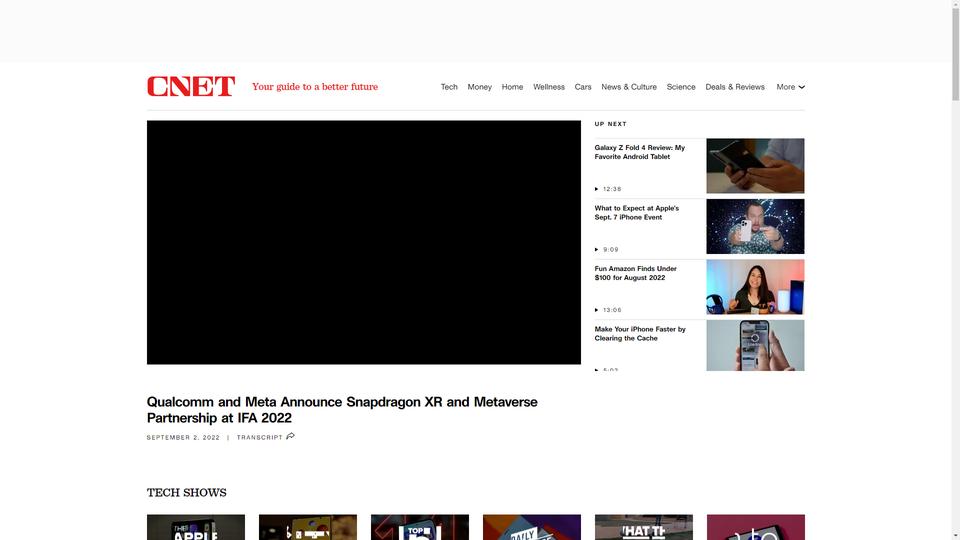Click the September 2, 2022 date text
This screenshot has width=960, height=540.
183,438
